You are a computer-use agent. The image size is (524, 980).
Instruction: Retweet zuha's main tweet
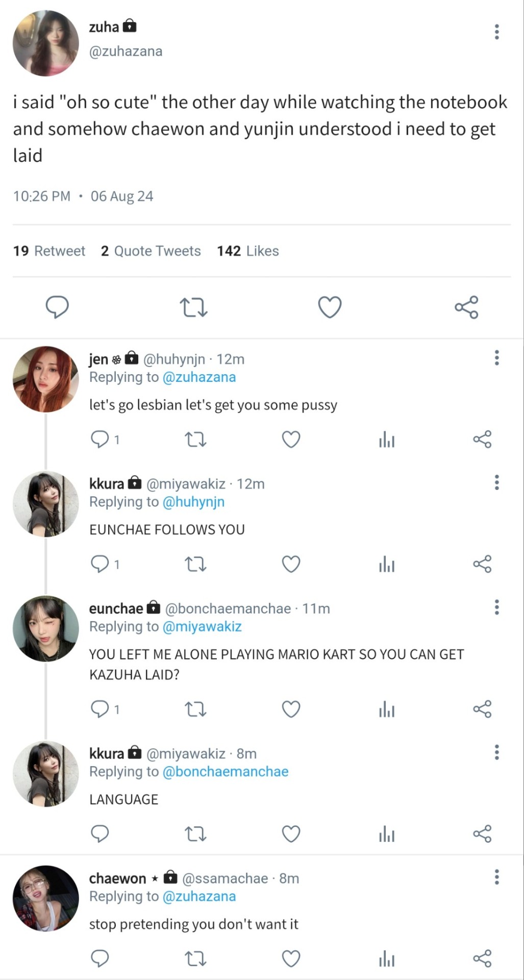coord(194,308)
